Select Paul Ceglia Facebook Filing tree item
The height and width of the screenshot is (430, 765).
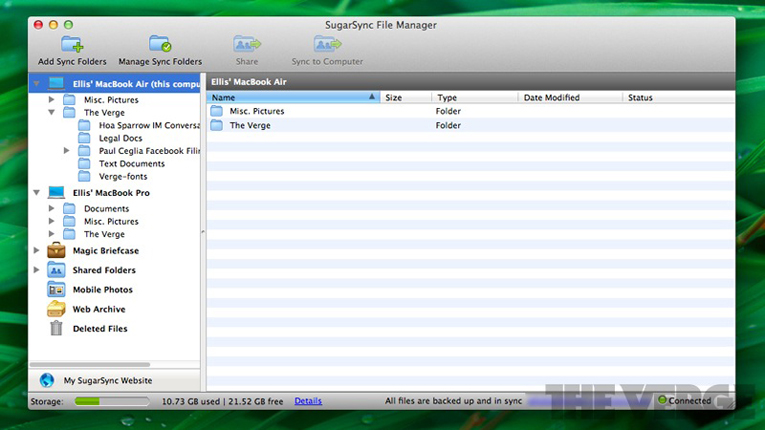pos(149,151)
